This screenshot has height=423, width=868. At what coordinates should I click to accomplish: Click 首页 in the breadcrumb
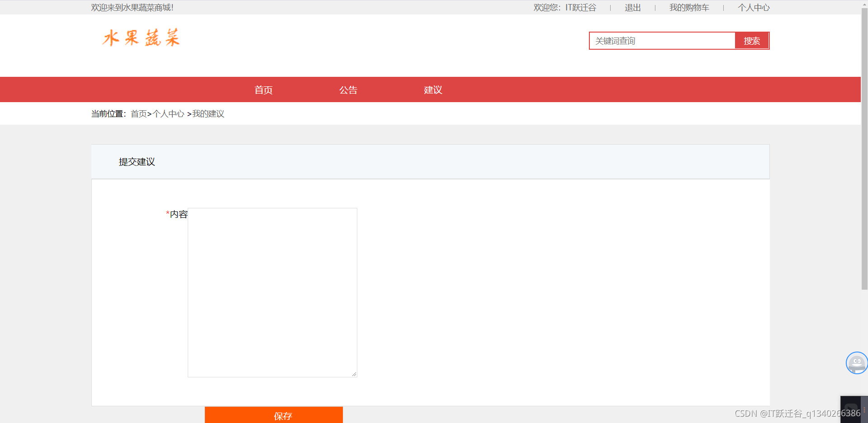point(138,114)
